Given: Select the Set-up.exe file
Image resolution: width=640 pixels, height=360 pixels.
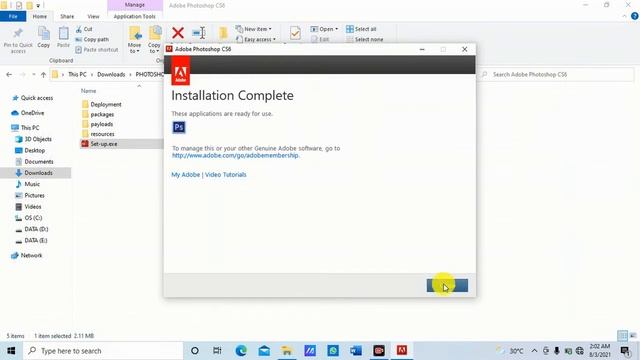Looking at the screenshot, I should pyautogui.click(x=122, y=144).
